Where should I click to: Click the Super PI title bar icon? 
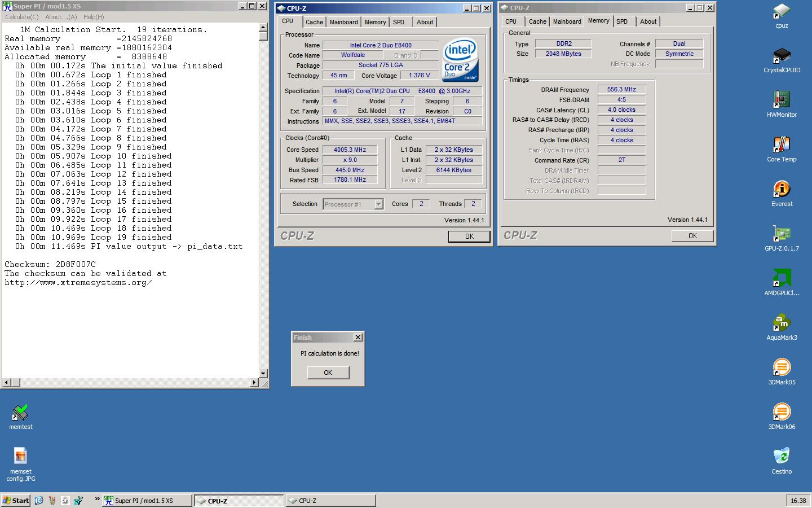pyautogui.click(x=7, y=6)
